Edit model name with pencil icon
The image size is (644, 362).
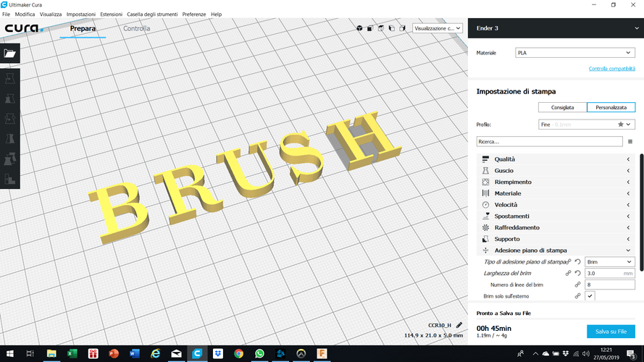(x=459, y=325)
